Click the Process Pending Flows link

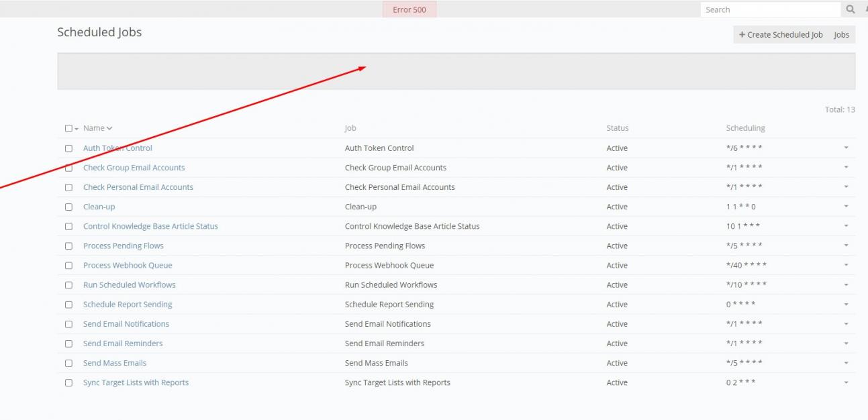123,246
